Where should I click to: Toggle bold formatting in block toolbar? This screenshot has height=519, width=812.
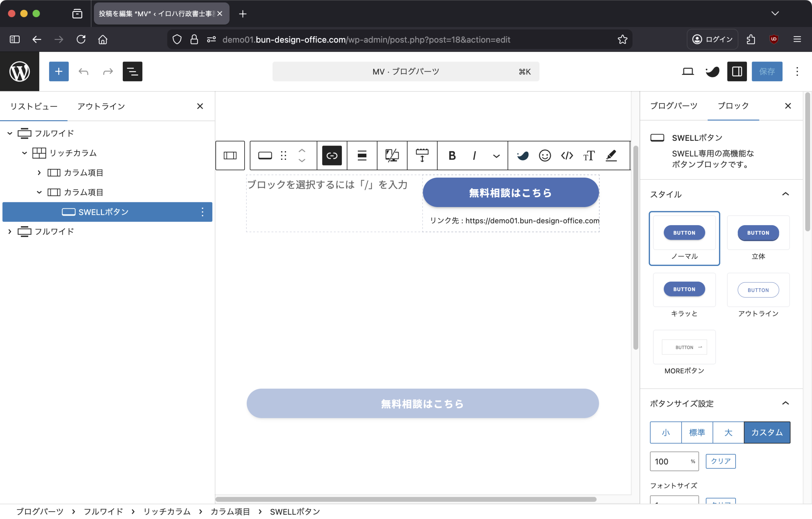pyautogui.click(x=452, y=155)
